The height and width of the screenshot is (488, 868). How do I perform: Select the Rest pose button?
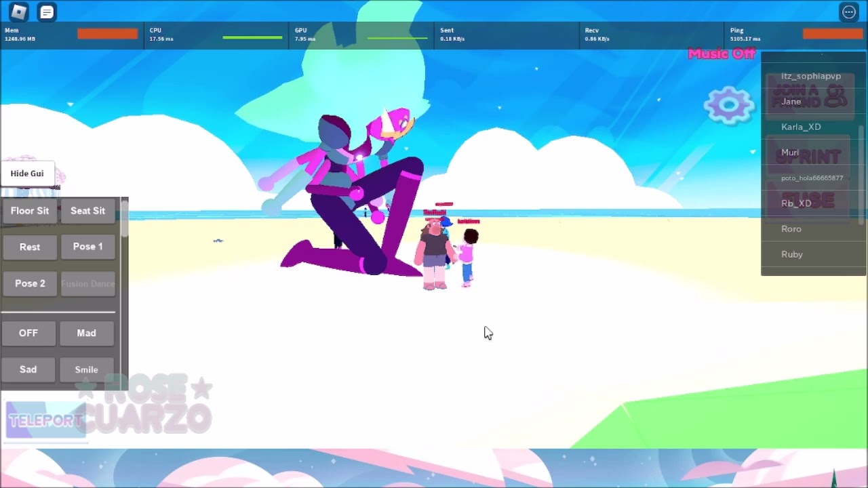[30, 247]
